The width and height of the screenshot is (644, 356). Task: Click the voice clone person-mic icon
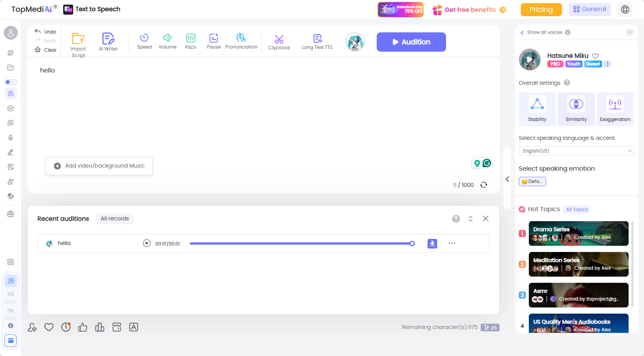point(32,327)
